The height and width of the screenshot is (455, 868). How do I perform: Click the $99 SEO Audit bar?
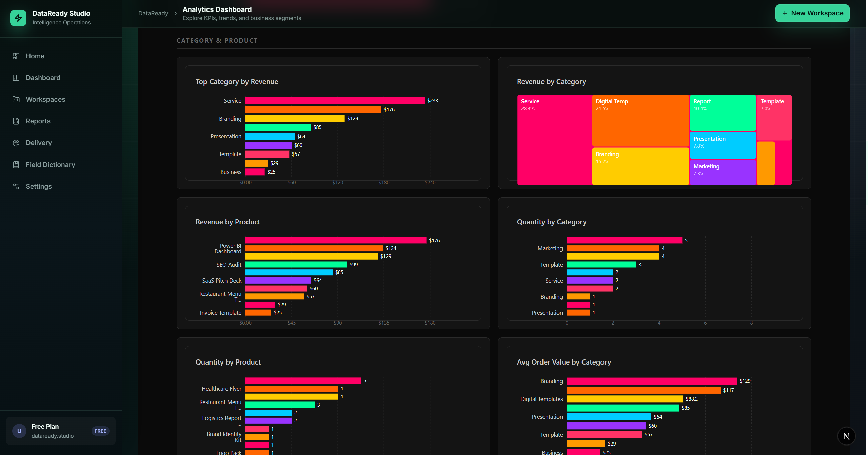click(x=296, y=264)
